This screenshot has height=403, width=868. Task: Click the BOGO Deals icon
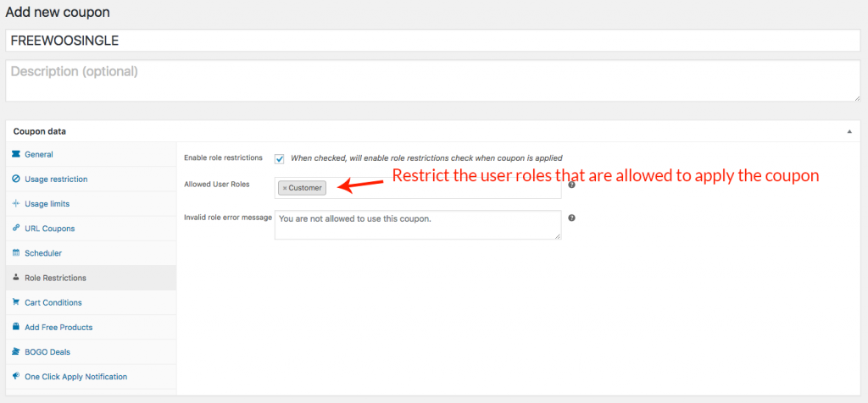coord(15,351)
